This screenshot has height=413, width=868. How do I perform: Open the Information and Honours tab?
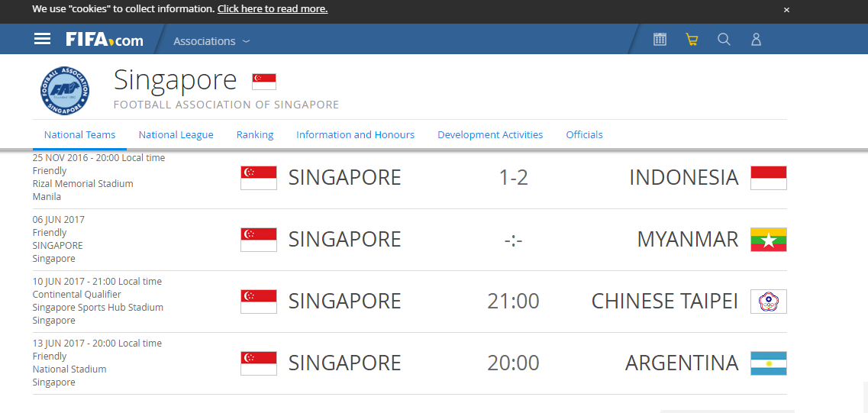coord(356,134)
